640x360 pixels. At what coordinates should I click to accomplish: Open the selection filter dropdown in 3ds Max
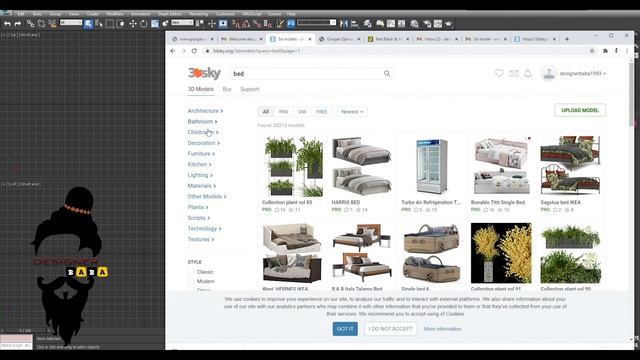pos(71,22)
